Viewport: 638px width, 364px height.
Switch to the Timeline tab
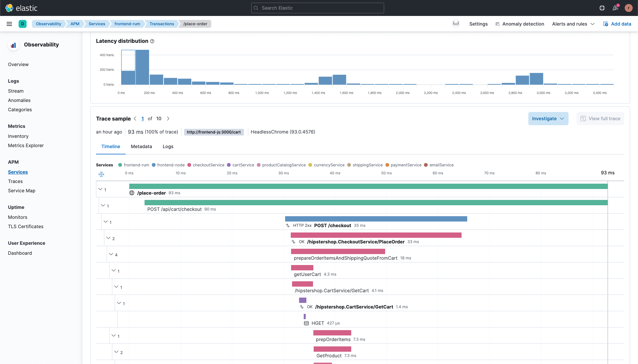(x=111, y=146)
